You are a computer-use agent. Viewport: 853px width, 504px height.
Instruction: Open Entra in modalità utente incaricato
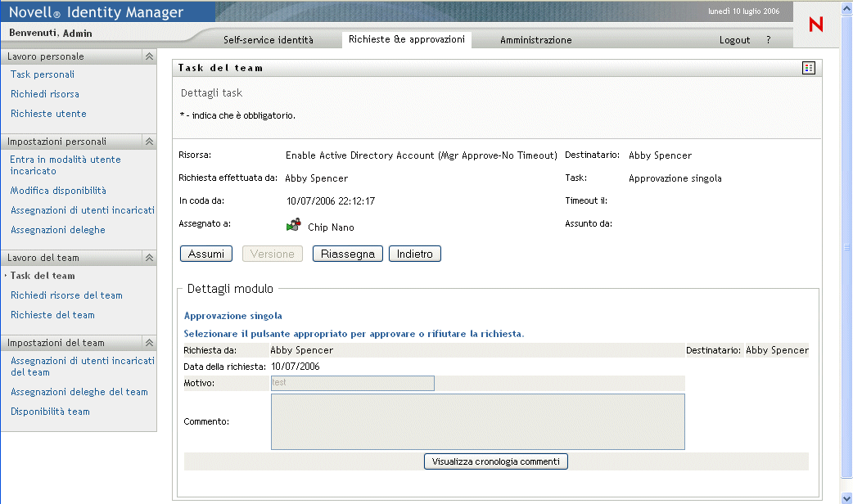point(65,165)
